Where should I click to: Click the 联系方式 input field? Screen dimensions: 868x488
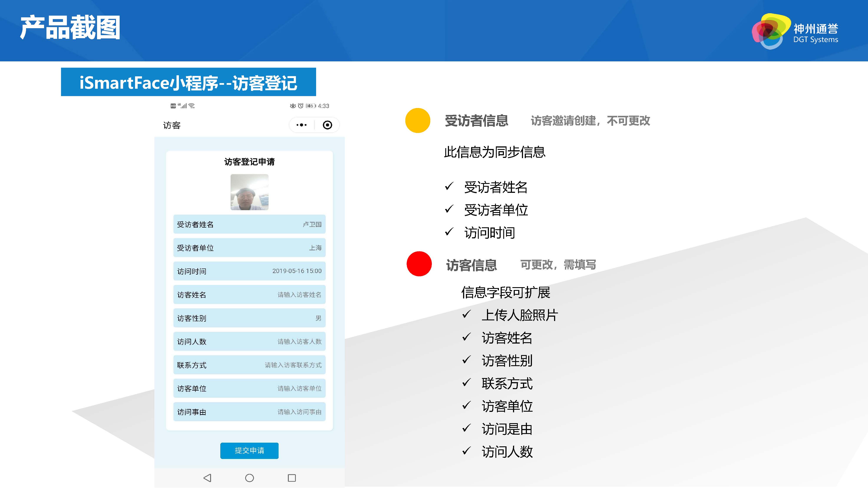(x=249, y=365)
